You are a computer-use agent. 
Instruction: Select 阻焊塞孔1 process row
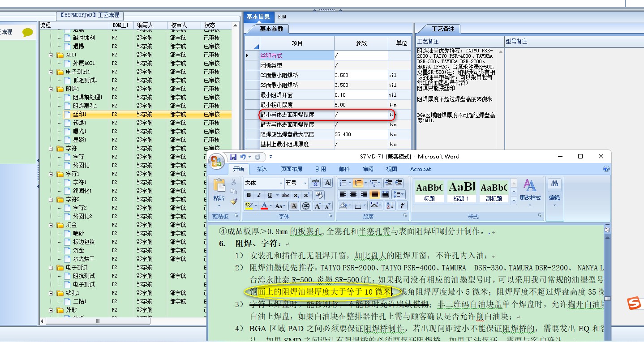point(85,106)
